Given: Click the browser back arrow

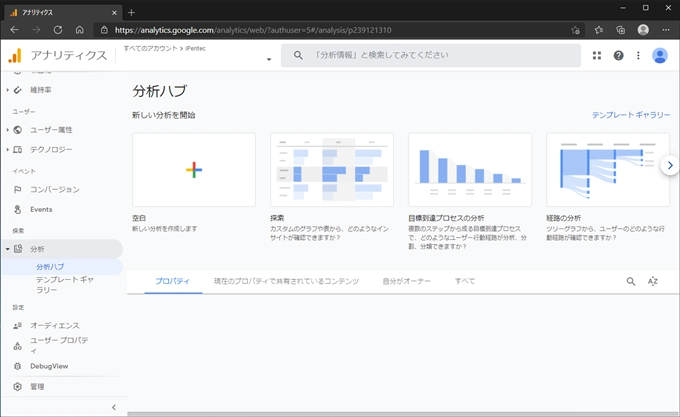Looking at the screenshot, I should 14,30.
